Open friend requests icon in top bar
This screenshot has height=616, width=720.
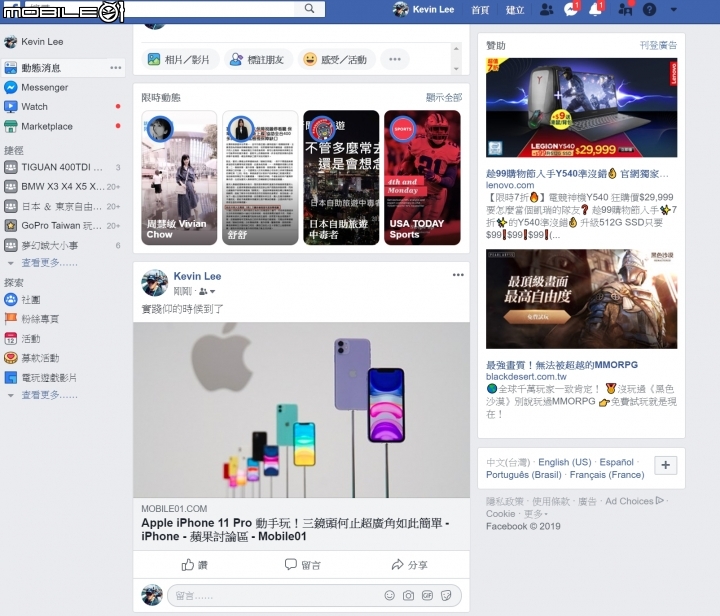pos(546,10)
